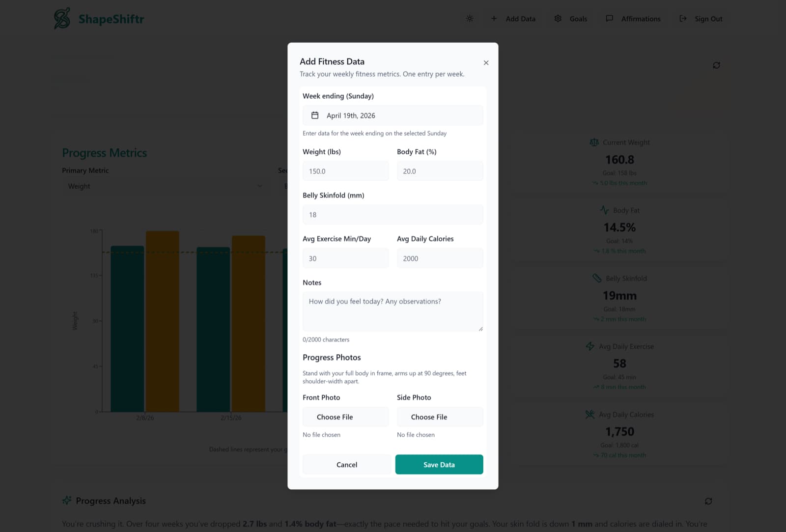Focus the Weight (lbs) input field
Viewport: 786px width, 532px height.
346,171
